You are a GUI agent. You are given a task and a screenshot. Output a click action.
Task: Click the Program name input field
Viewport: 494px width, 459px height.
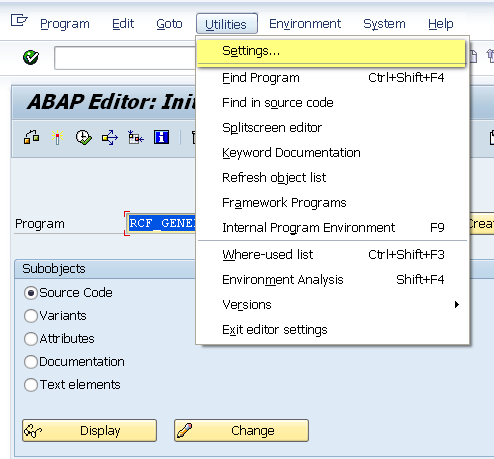[161, 223]
